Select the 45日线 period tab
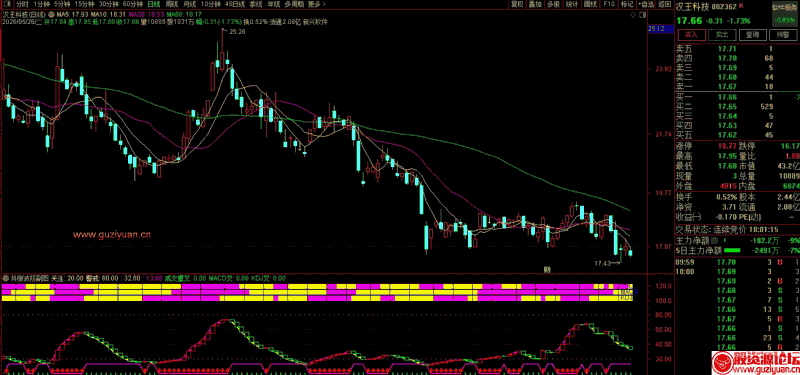The height and width of the screenshot is (375, 800). tap(235, 4)
